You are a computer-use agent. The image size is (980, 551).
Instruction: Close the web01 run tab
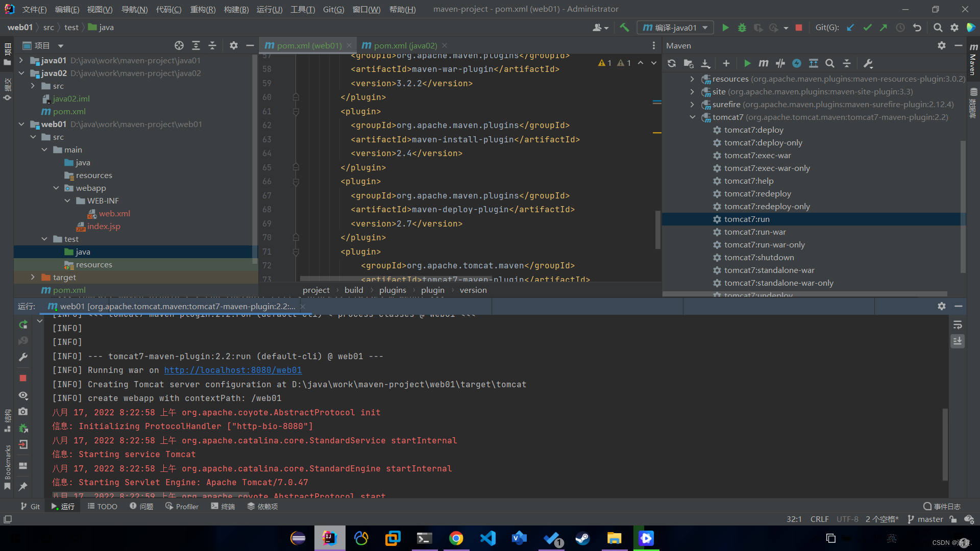(x=303, y=306)
